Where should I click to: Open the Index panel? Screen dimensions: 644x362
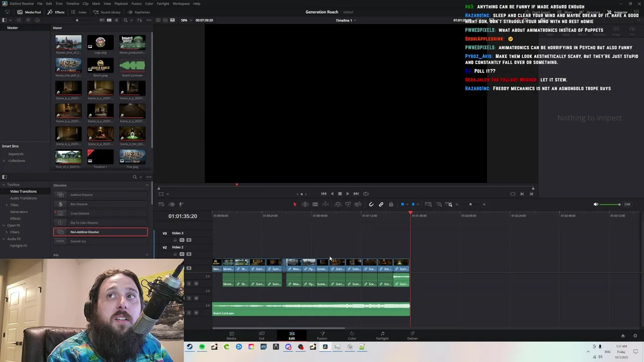pos(78,12)
